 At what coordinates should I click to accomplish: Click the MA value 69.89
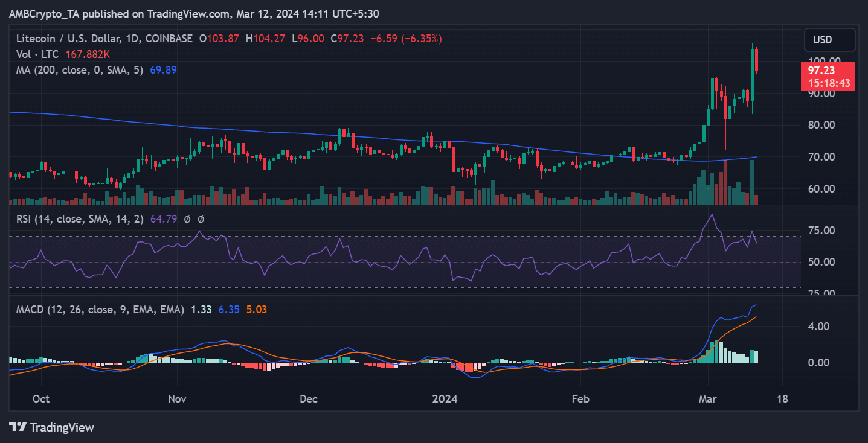[162, 70]
